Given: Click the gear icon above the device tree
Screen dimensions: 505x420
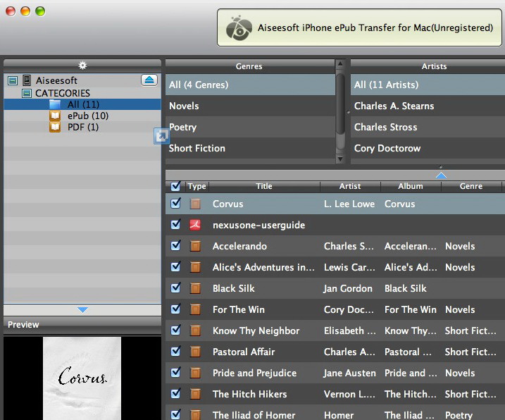Looking at the screenshot, I should coord(82,66).
